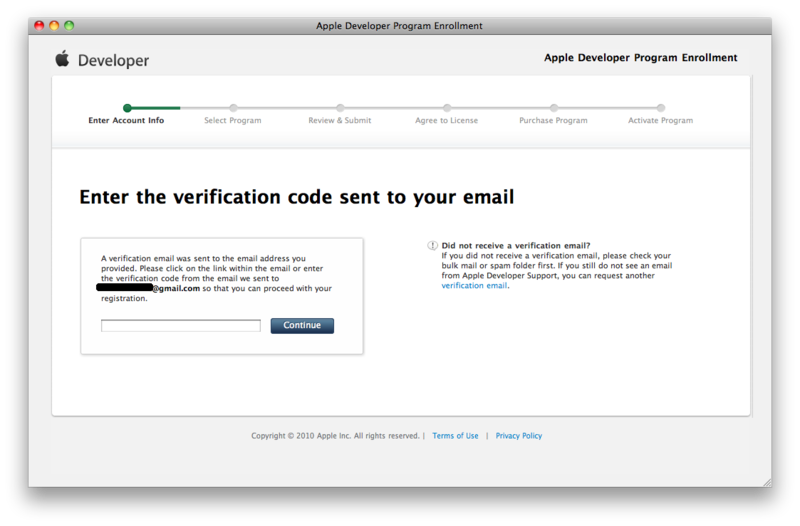Image resolution: width=800 pixels, height=526 pixels.
Task: Click the Copyright 2010 Apple Inc. text
Action: (x=335, y=436)
